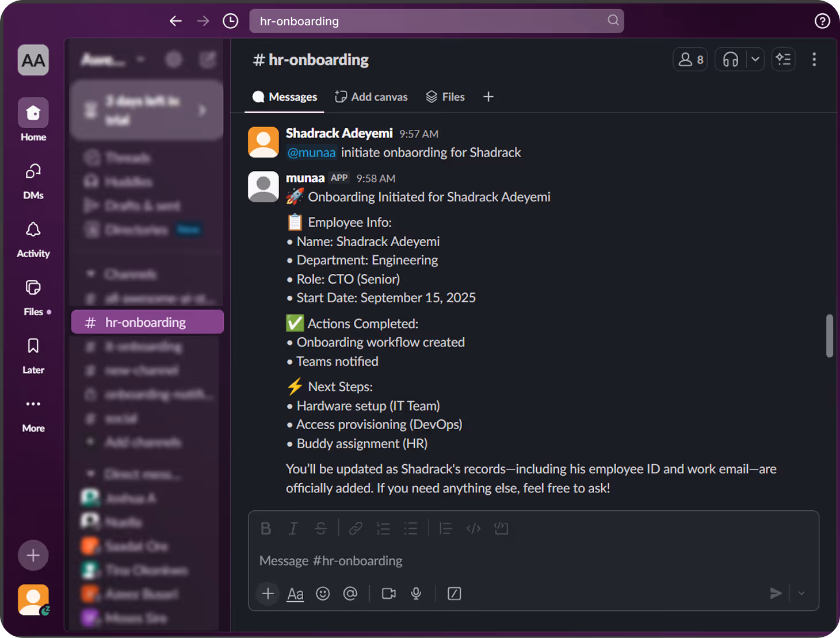
Task: Toggle inline code formatting
Action: point(474,528)
